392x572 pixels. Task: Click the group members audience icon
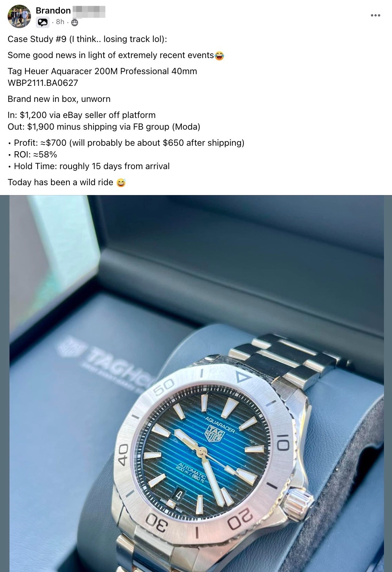[74, 23]
